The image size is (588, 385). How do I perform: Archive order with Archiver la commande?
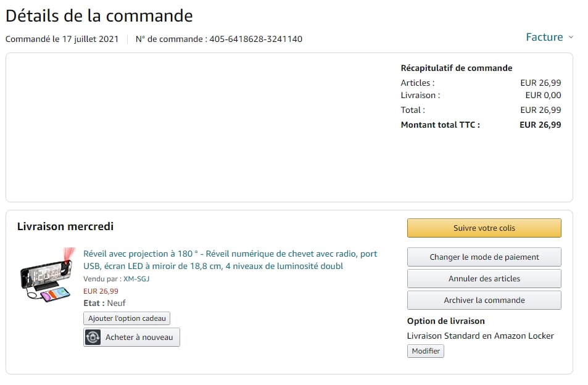pyautogui.click(x=484, y=300)
